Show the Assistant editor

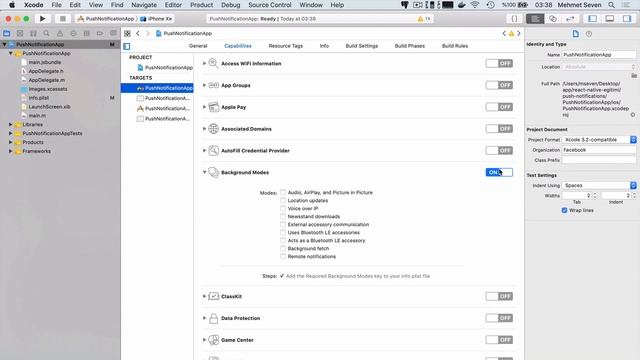(x=553, y=19)
